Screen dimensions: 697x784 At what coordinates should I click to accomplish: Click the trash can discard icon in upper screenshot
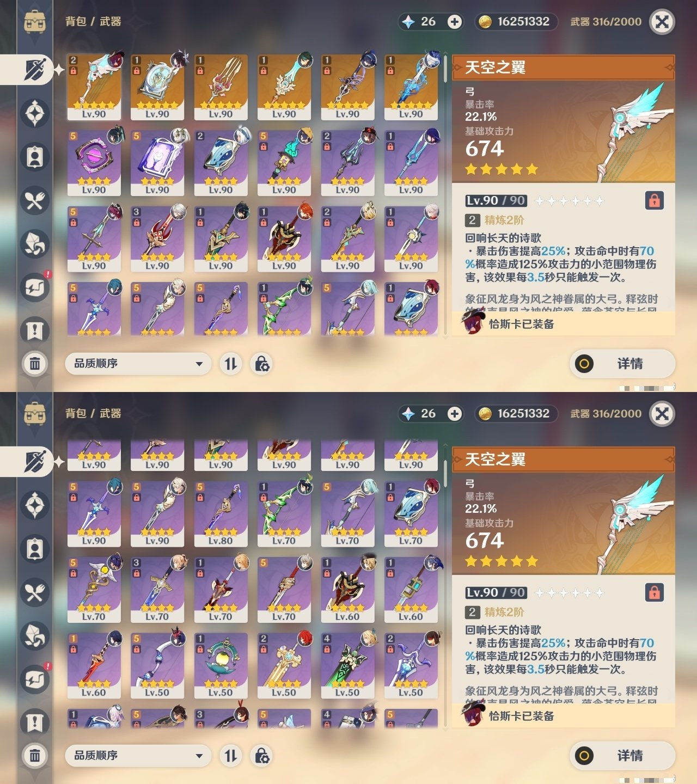[35, 363]
